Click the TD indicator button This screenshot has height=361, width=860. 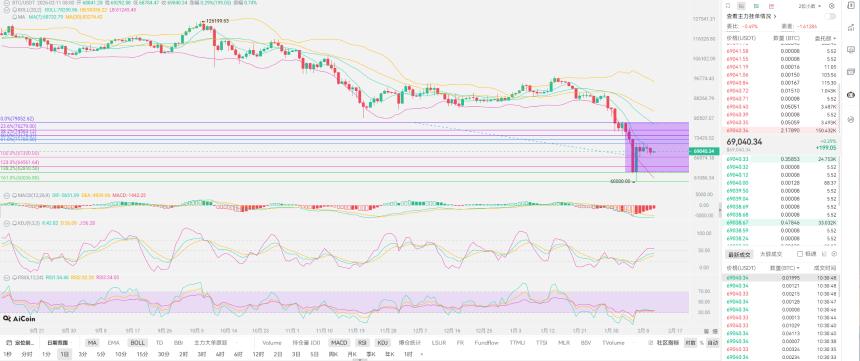[160, 343]
